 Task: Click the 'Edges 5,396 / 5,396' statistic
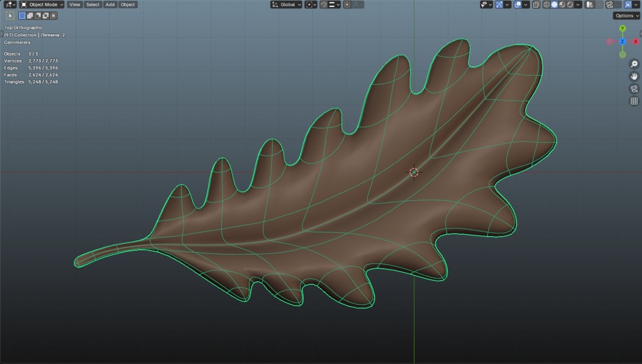click(31, 68)
